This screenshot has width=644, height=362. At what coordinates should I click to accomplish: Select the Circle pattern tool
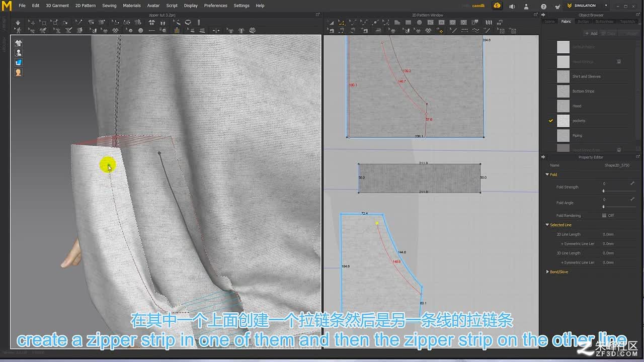[x=419, y=23]
